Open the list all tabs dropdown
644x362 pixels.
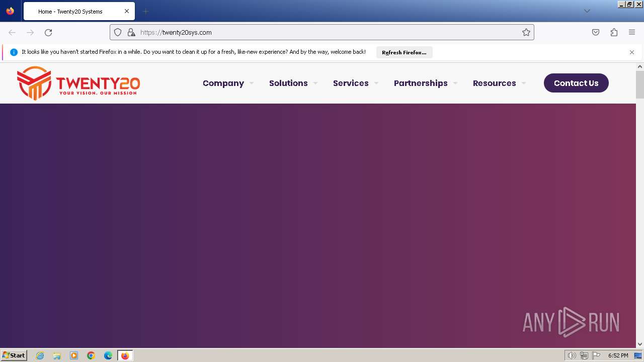(587, 11)
